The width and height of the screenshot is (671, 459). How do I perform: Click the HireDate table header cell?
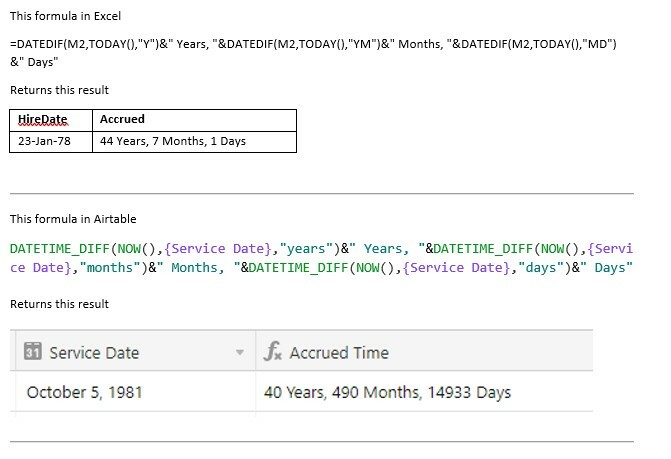pos(51,120)
